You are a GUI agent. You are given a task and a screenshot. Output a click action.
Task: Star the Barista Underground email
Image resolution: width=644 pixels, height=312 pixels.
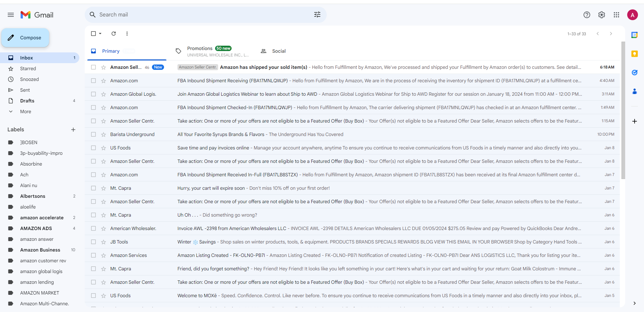click(x=104, y=134)
